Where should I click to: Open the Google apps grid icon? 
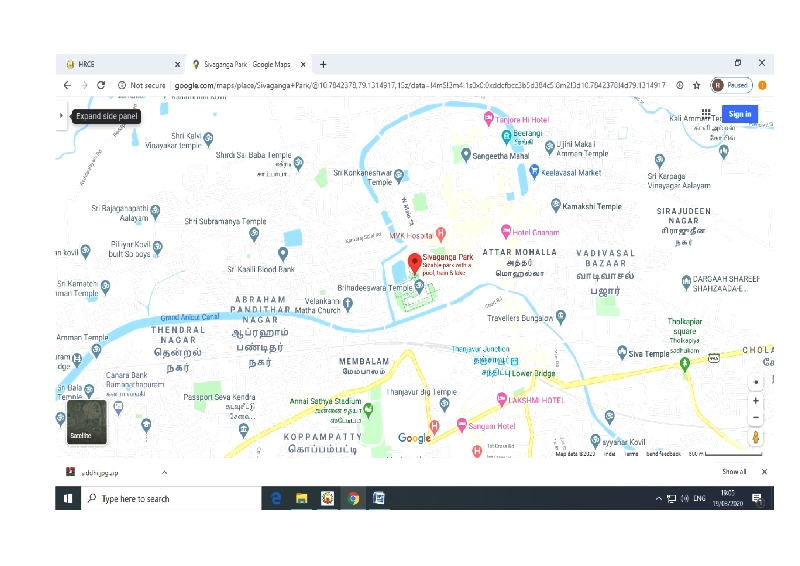(x=706, y=114)
